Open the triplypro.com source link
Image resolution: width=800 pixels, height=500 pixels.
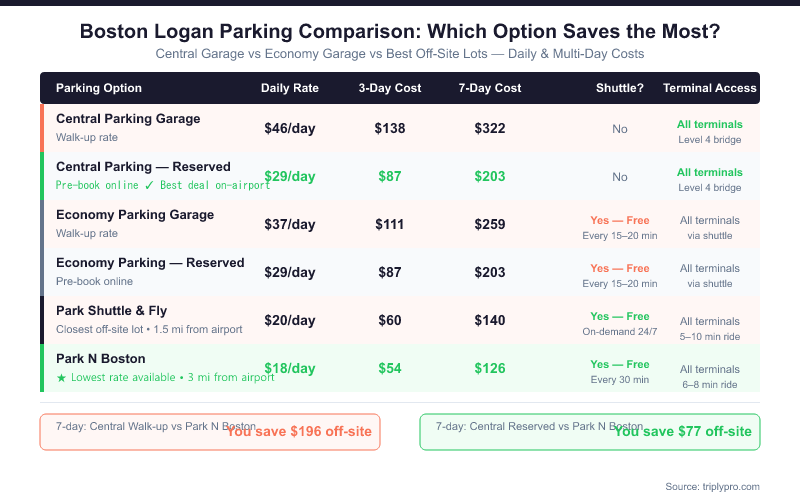712,486
